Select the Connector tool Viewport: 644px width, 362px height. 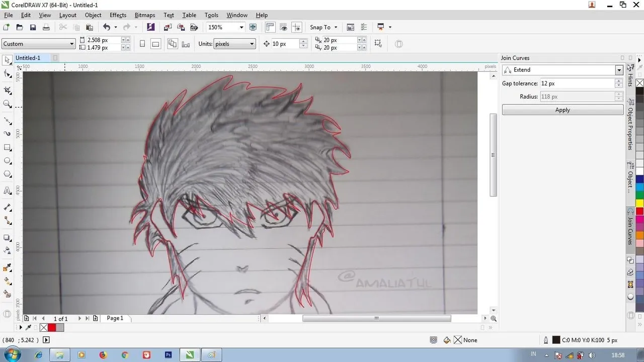(7, 221)
